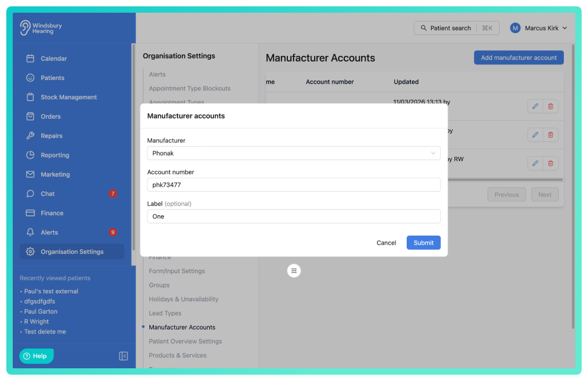Select Manufacturer Accounts in the settings list
588x381 pixels.
tap(182, 327)
